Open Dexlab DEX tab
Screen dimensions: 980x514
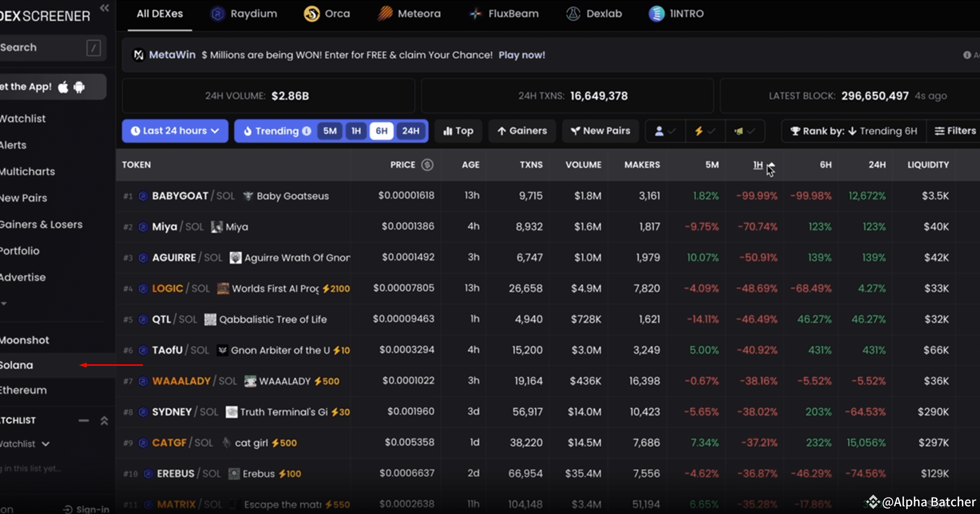(x=594, y=14)
